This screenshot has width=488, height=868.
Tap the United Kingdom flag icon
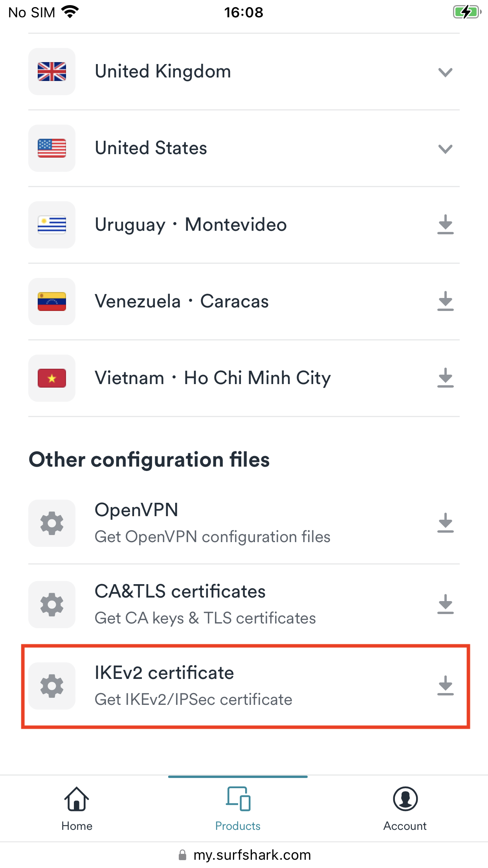click(x=52, y=72)
